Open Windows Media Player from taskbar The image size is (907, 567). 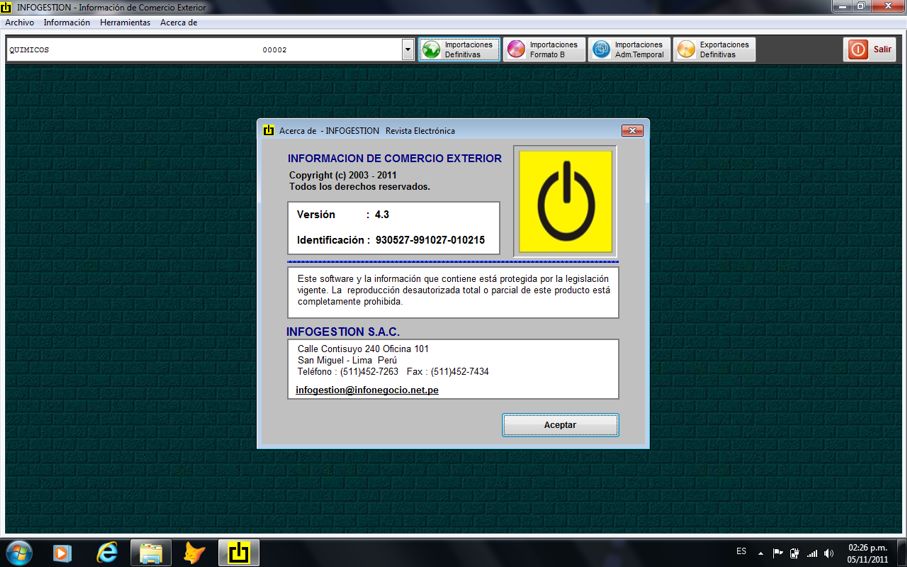[x=62, y=552]
